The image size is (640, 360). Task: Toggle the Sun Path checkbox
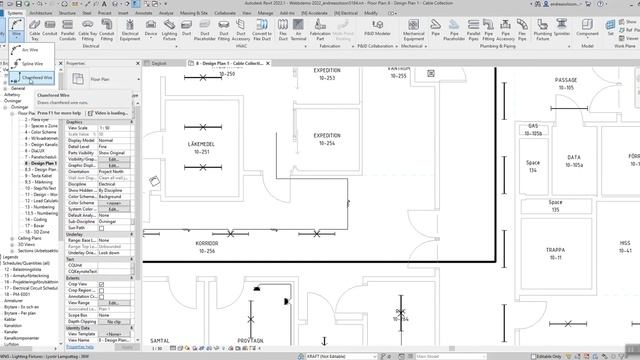pos(101,228)
